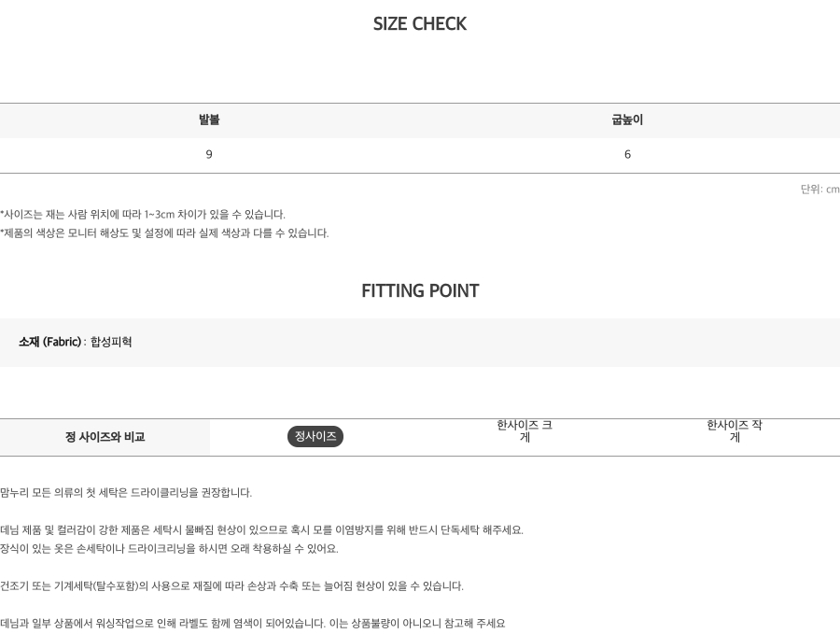Click the 워싱작업 label dyeing notice line
The height and width of the screenshot is (634, 840).
pos(253,624)
